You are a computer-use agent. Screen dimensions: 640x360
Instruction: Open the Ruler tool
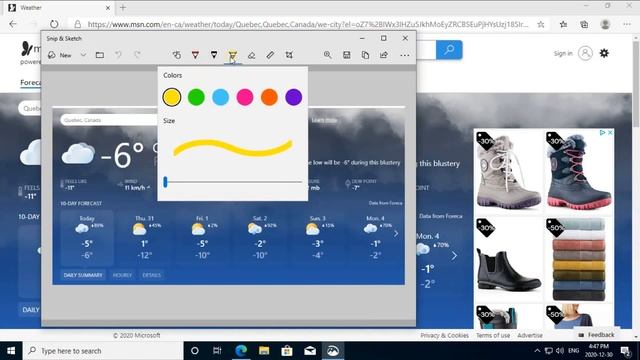coord(270,55)
